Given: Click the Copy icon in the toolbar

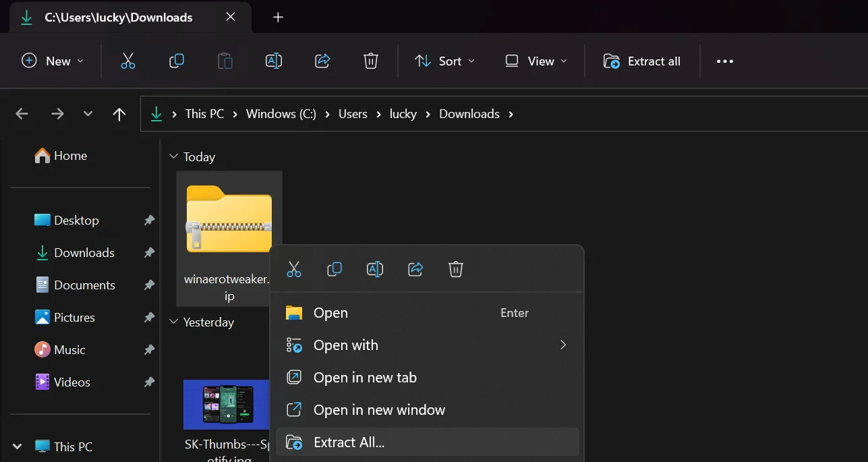Looking at the screenshot, I should [177, 61].
